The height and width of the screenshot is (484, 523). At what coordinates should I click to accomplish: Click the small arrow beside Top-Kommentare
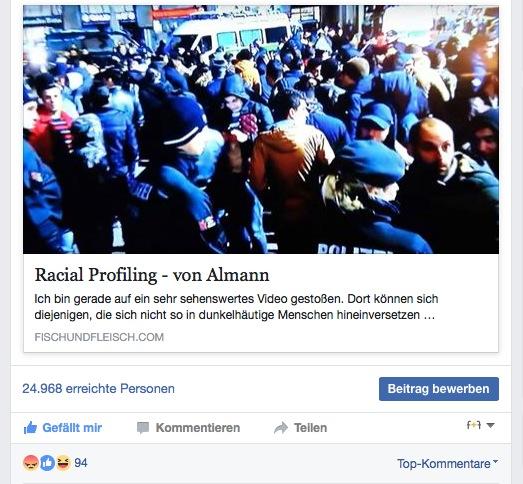pos(495,461)
